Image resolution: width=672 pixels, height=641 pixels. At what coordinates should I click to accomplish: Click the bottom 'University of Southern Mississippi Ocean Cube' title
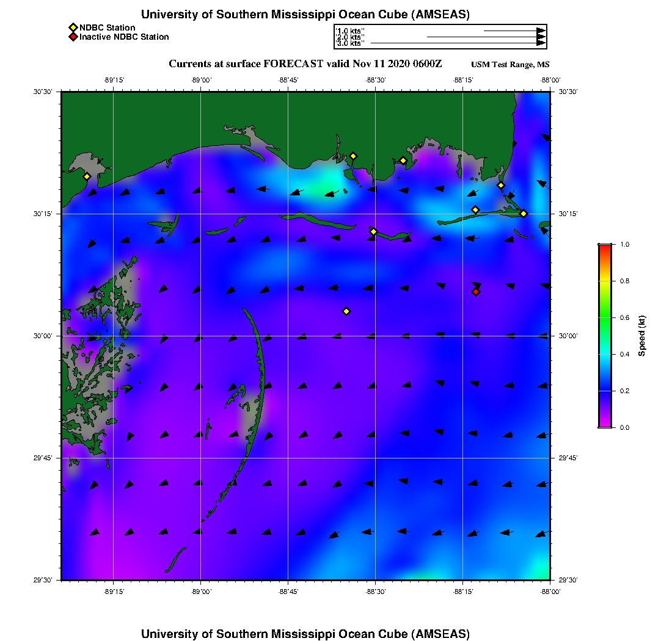coord(305,634)
